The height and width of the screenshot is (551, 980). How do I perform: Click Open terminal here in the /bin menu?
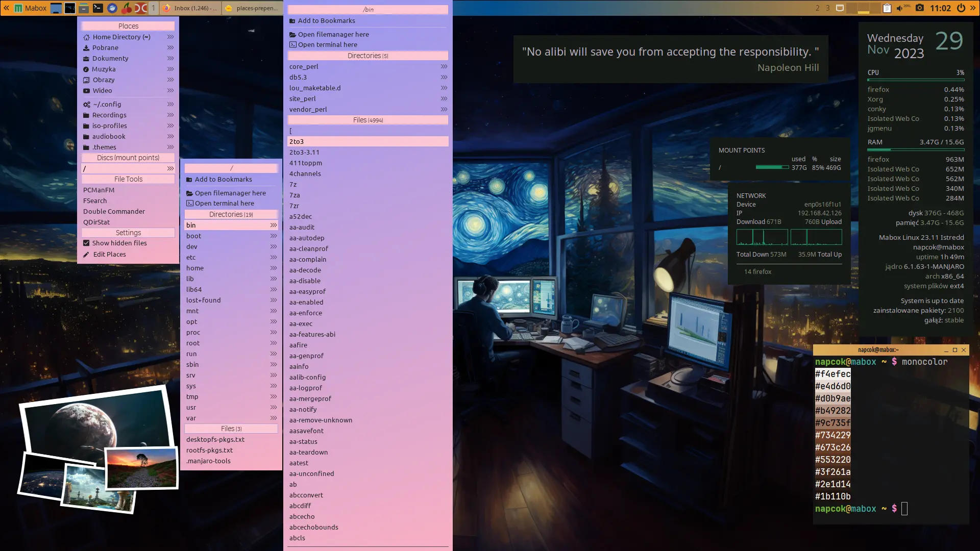327,44
